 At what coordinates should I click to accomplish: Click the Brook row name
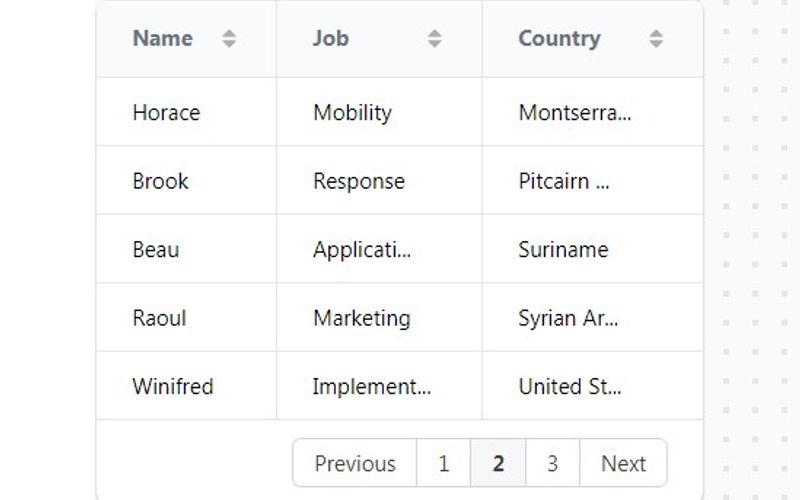click(160, 181)
